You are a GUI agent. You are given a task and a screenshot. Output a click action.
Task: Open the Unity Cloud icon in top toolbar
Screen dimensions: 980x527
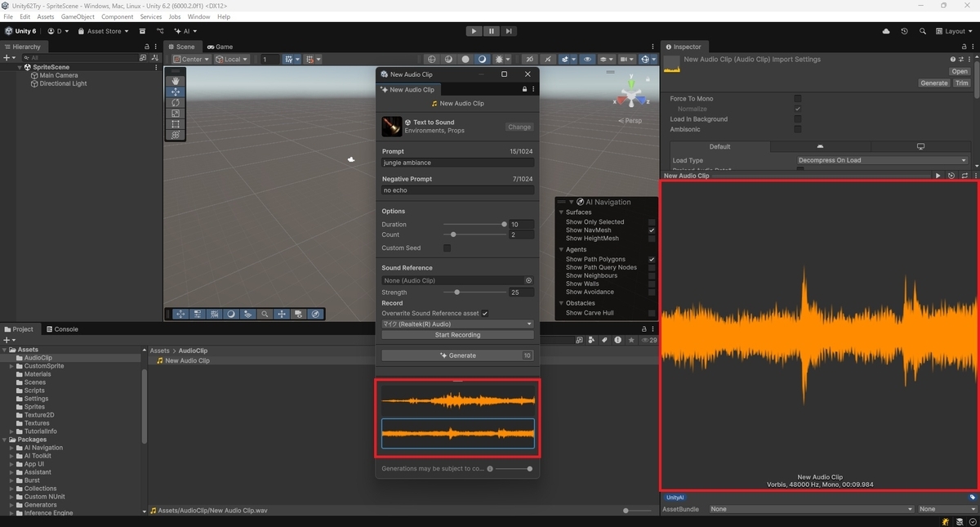(886, 31)
